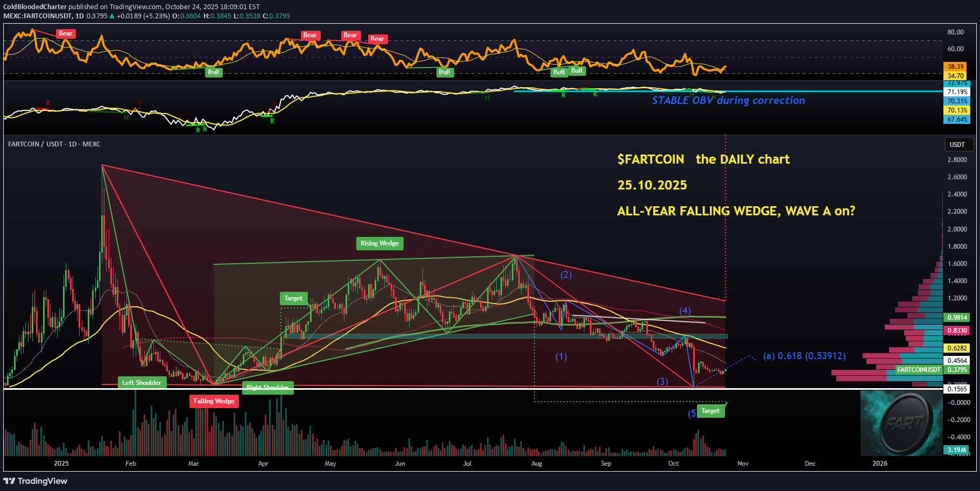Select the red Falling Wedge label

click(214, 401)
